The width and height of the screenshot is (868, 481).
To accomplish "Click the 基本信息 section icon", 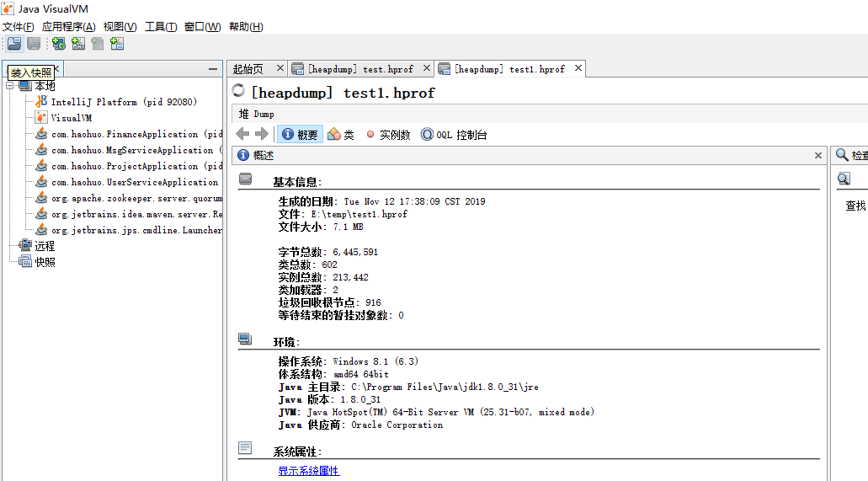I will [x=245, y=179].
